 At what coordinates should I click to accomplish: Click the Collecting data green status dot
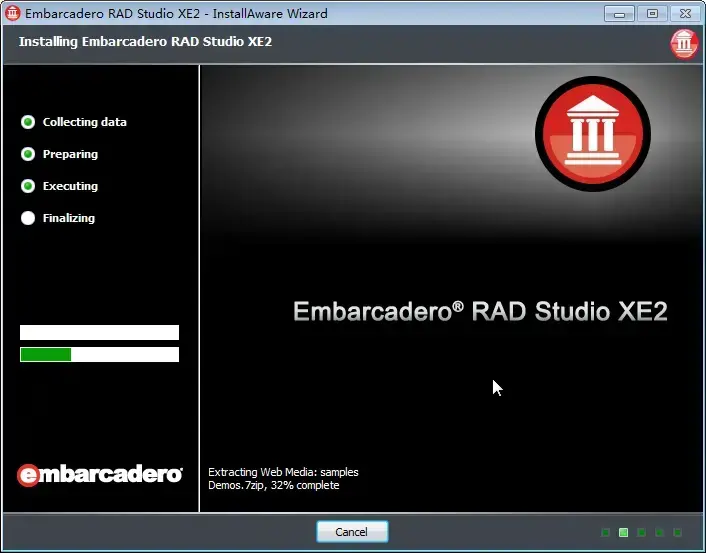pos(28,122)
